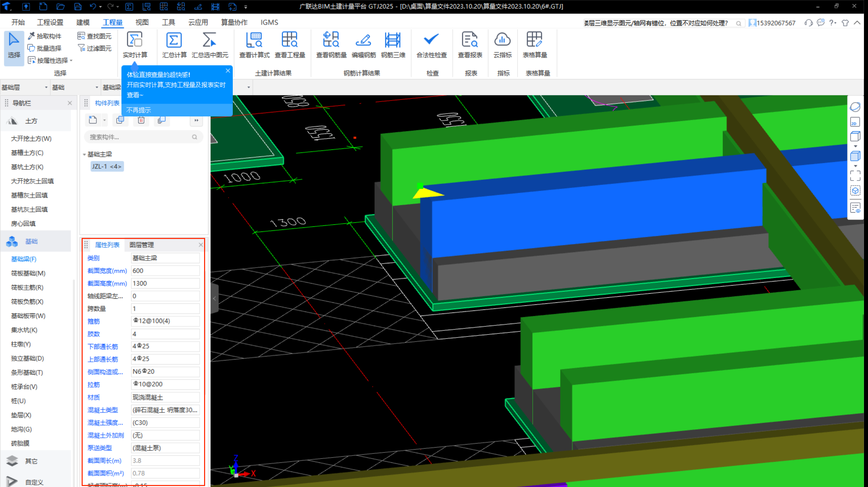Collapse the left side panel handle

click(215, 298)
